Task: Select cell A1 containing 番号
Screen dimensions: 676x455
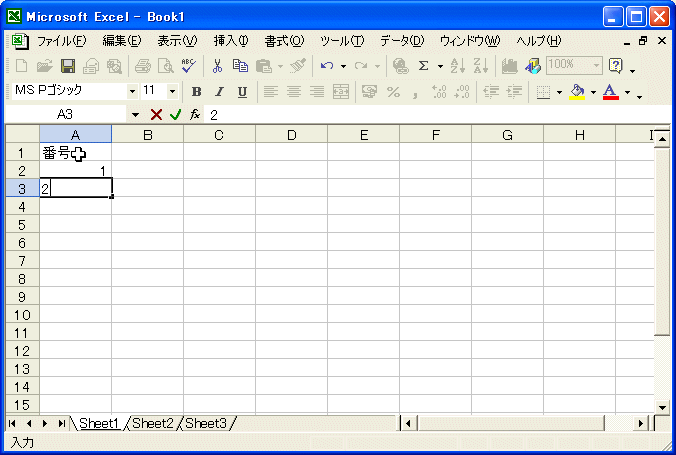Action: [75, 152]
